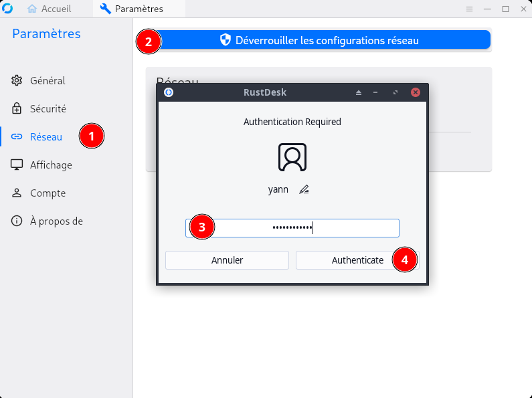
Task: Focus the password input field
Action: [x=292, y=228]
